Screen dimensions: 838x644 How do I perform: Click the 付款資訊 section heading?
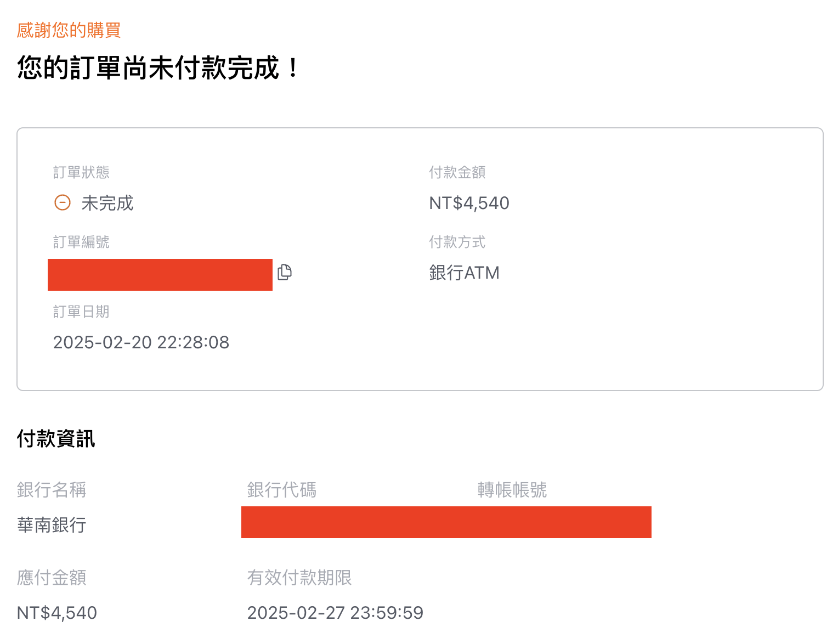[x=56, y=439]
